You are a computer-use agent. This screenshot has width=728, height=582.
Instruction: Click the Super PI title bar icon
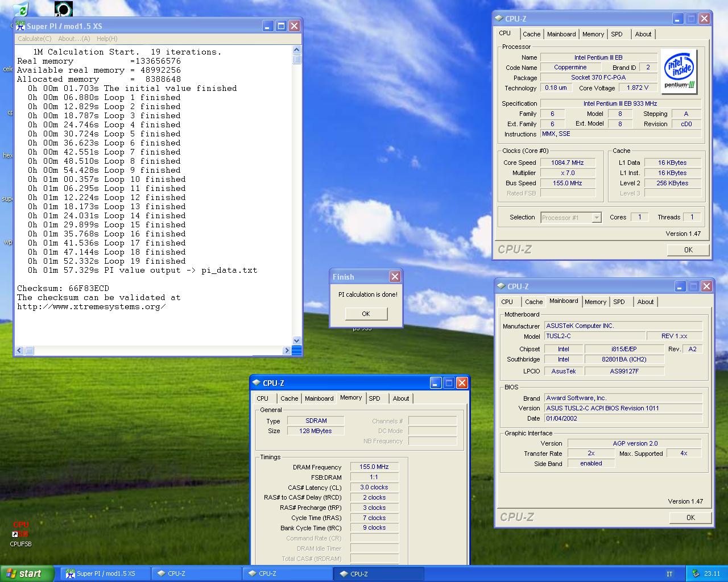click(x=20, y=26)
